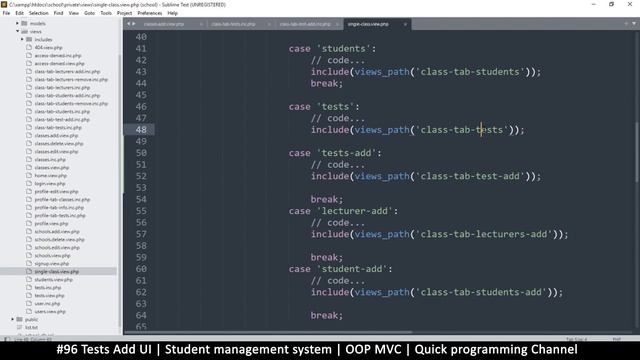Collapse the views folder in the sidebar

(x=17, y=31)
